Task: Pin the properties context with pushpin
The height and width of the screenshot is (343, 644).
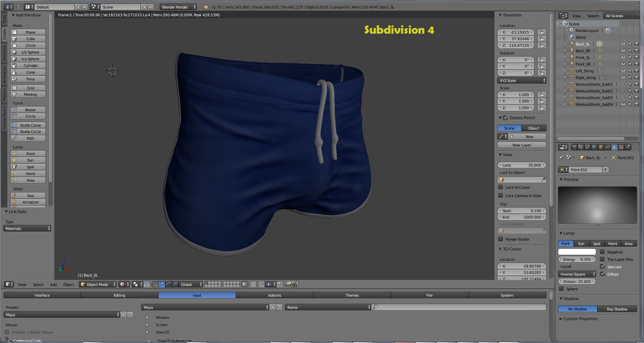Action: pos(561,158)
